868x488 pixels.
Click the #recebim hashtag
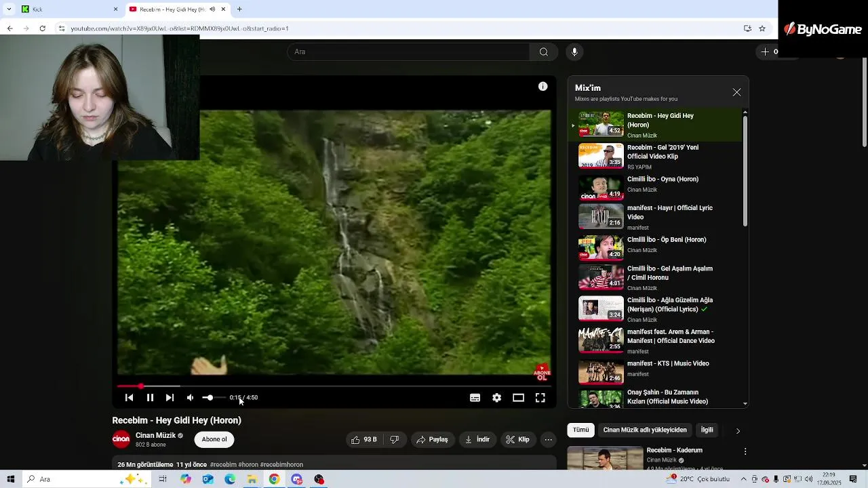(223, 465)
